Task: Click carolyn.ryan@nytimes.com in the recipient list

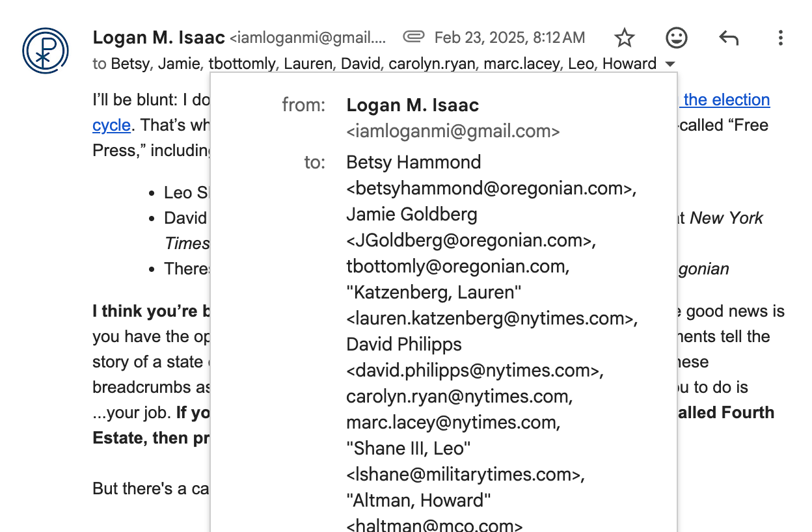Action: 459,397
